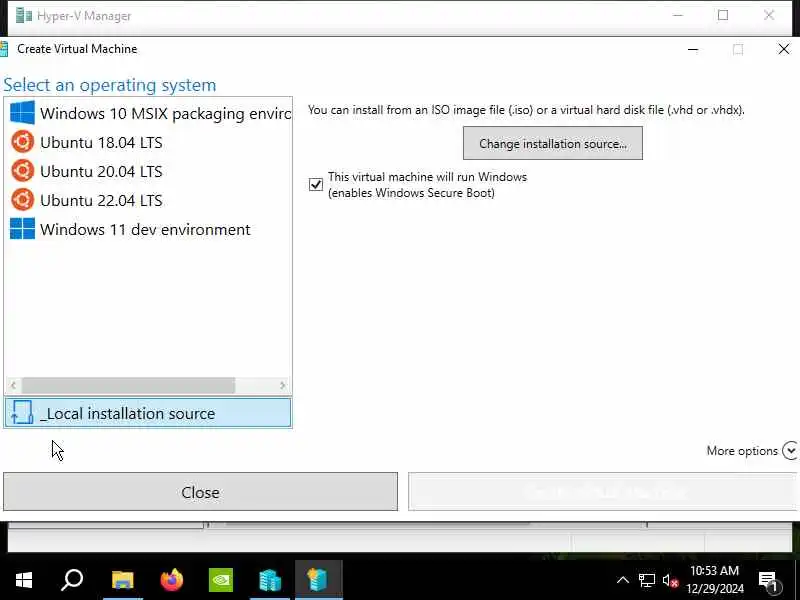Switch to Hyper-V Manager taskbar icon
This screenshot has height=600, width=800.
tap(270, 580)
